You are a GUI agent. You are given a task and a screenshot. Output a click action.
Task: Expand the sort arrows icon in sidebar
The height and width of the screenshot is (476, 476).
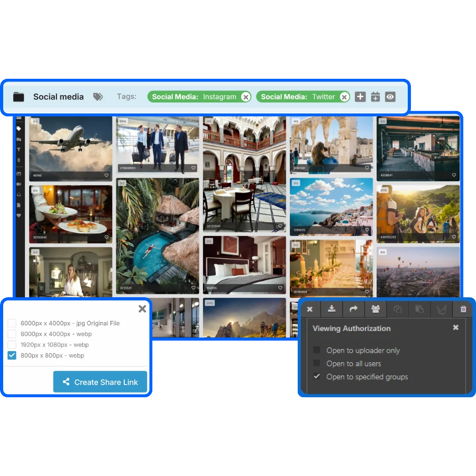click(x=19, y=160)
